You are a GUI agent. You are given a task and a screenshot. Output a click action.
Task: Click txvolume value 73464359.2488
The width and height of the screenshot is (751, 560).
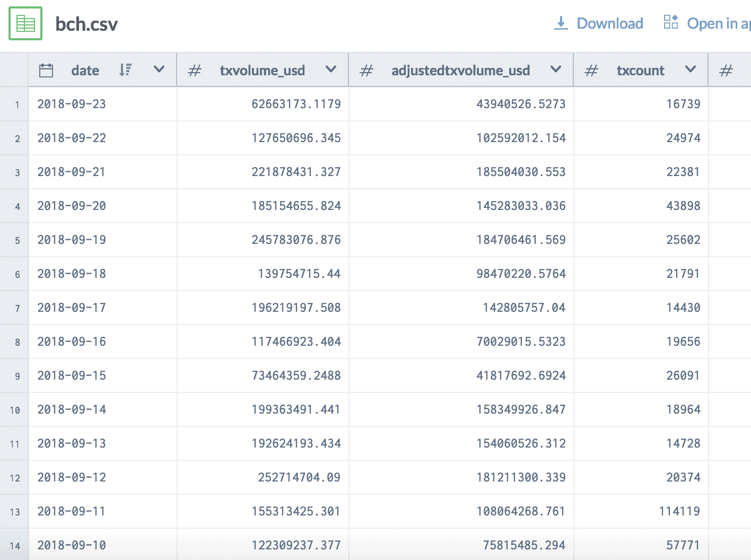click(296, 375)
